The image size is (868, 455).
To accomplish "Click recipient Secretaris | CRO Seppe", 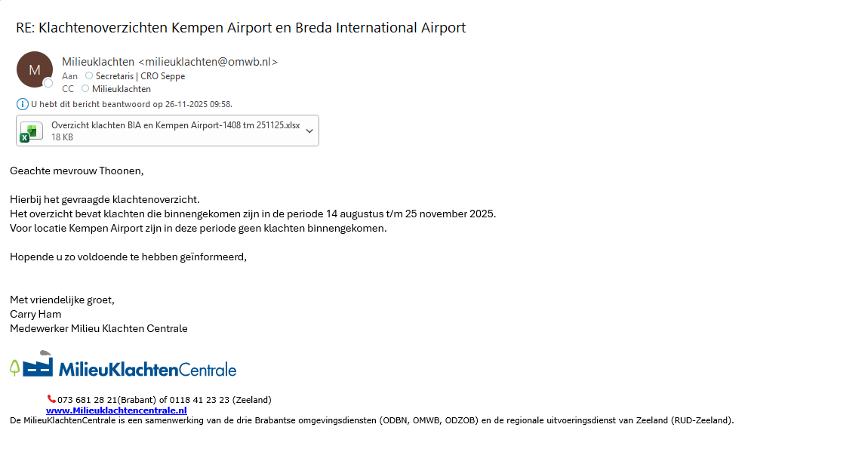I will point(140,75).
